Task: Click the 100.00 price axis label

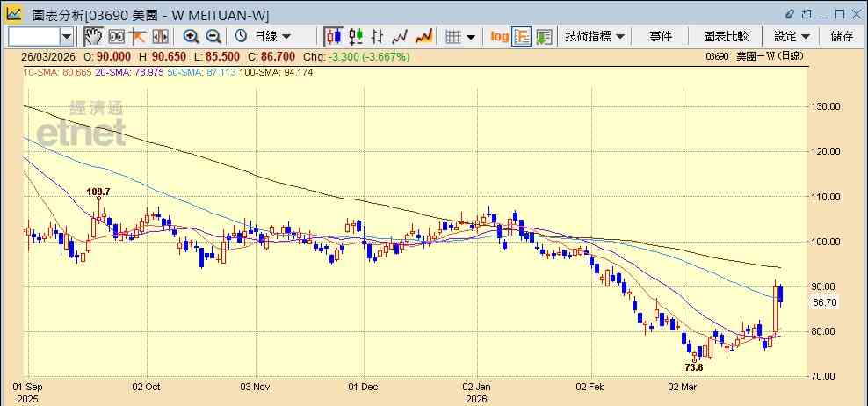Action: tap(827, 242)
